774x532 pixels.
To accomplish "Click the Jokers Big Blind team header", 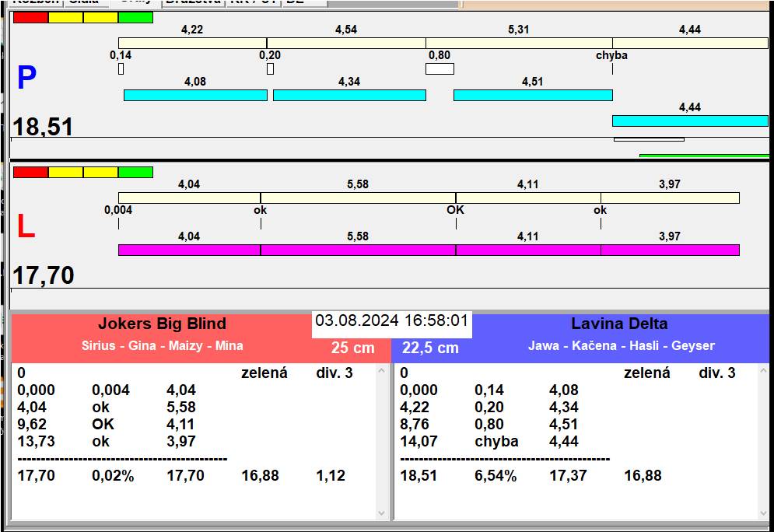I will pos(162,324).
